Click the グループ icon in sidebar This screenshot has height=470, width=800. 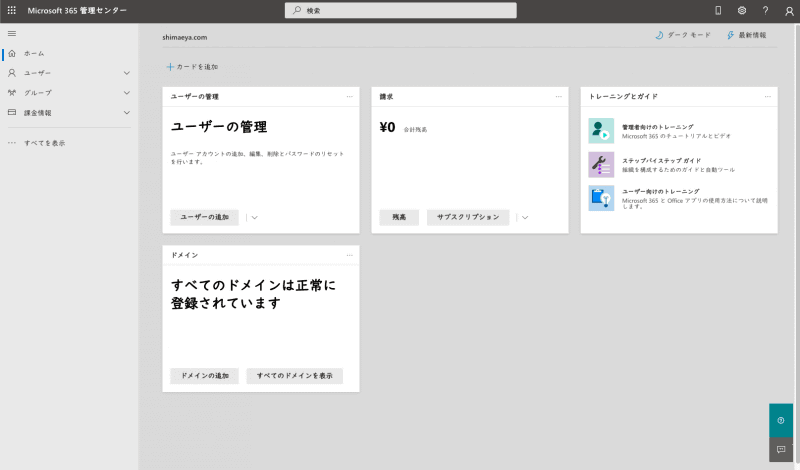(x=12, y=93)
